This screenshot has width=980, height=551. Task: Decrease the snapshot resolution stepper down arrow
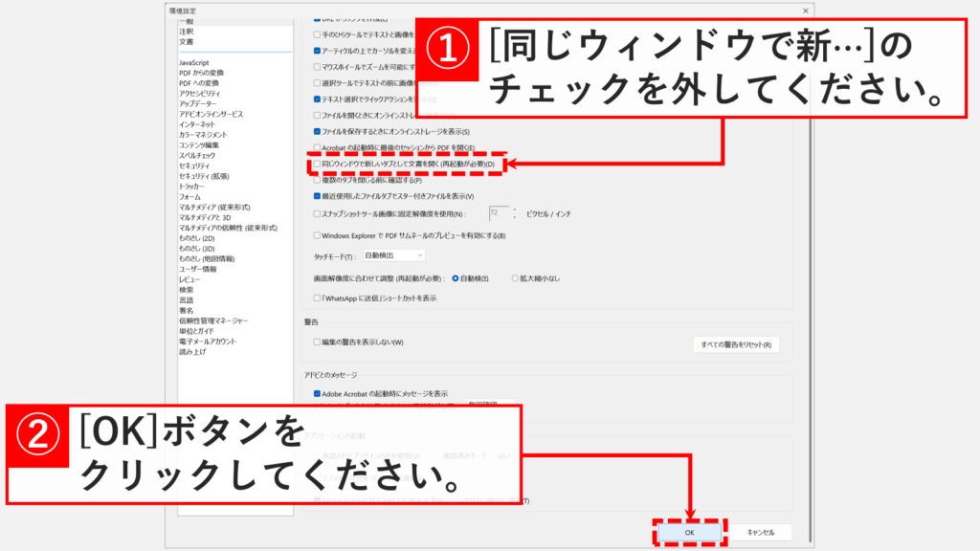(x=514, y=217)
